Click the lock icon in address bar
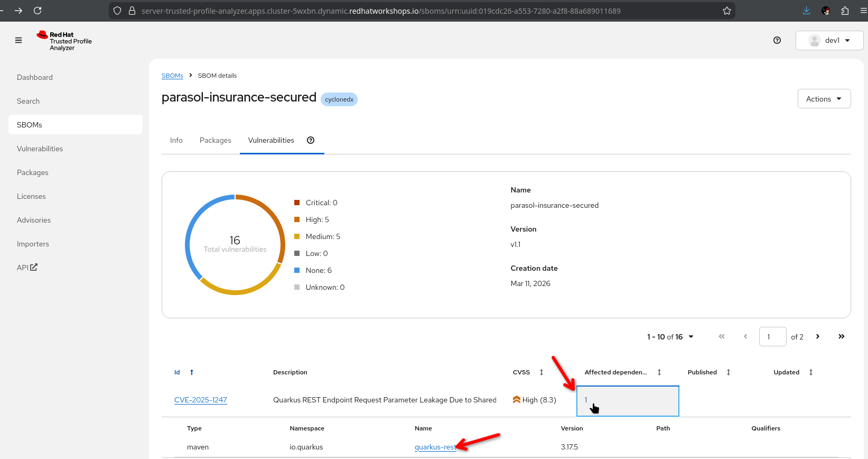Screen dimensions: 868x459 [132, 11]
